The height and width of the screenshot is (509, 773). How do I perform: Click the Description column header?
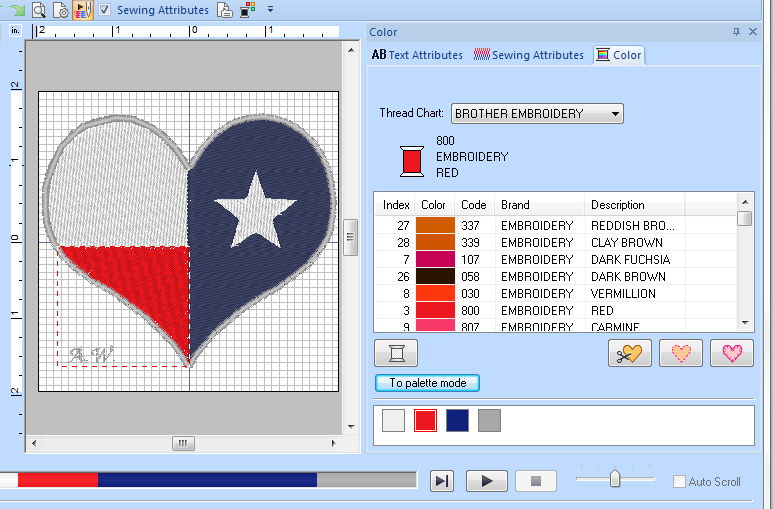tap(634, 205)
